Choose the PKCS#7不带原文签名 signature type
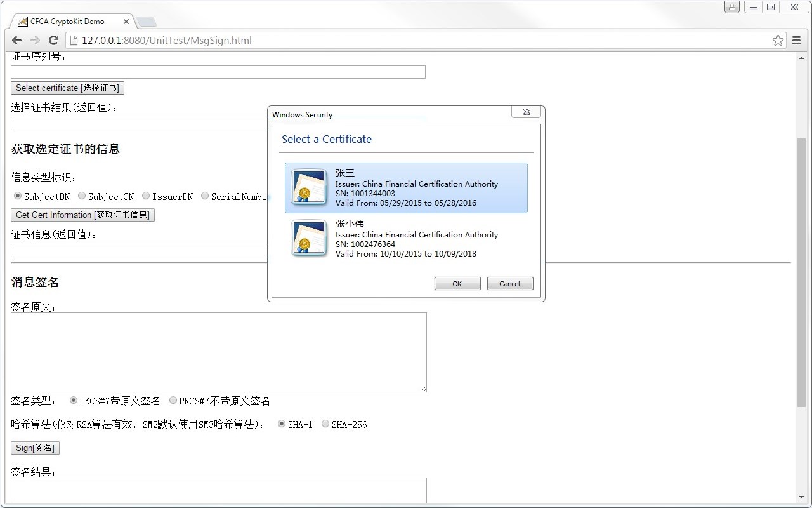This screenshot has height=508, width=812. click(173, 400)
